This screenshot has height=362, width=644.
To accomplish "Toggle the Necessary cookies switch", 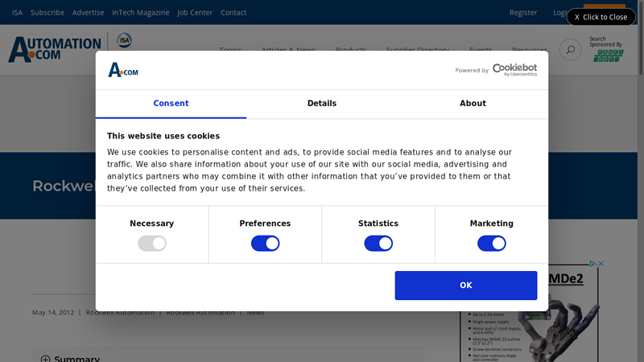I will [x=152, y=244].
